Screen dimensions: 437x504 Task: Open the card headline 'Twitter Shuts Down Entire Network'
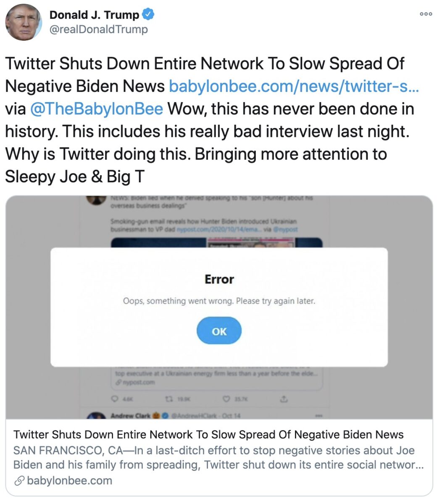[208, 435]
